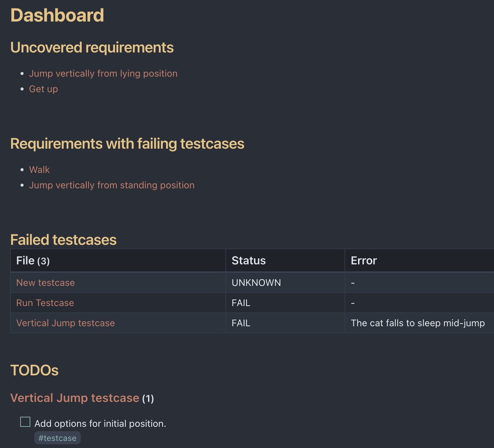Click the #testcase tag
Image resolution: width=494 pixels, height=448 pixels.
(x=58, y=438)
